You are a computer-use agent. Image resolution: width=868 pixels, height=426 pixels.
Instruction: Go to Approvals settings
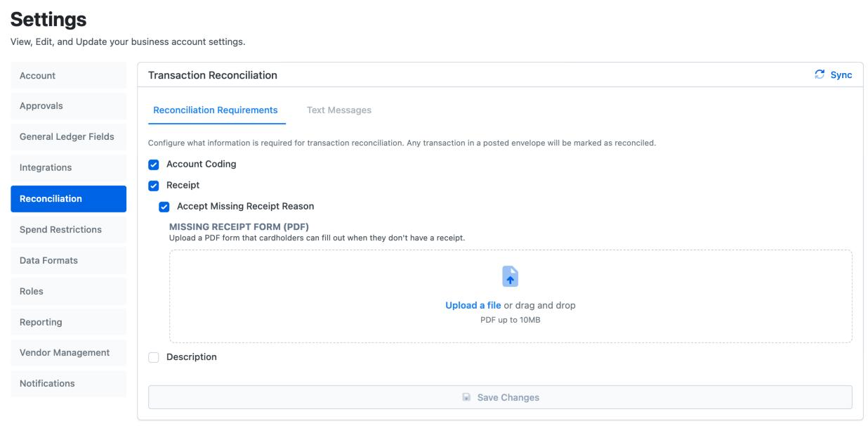68,106
